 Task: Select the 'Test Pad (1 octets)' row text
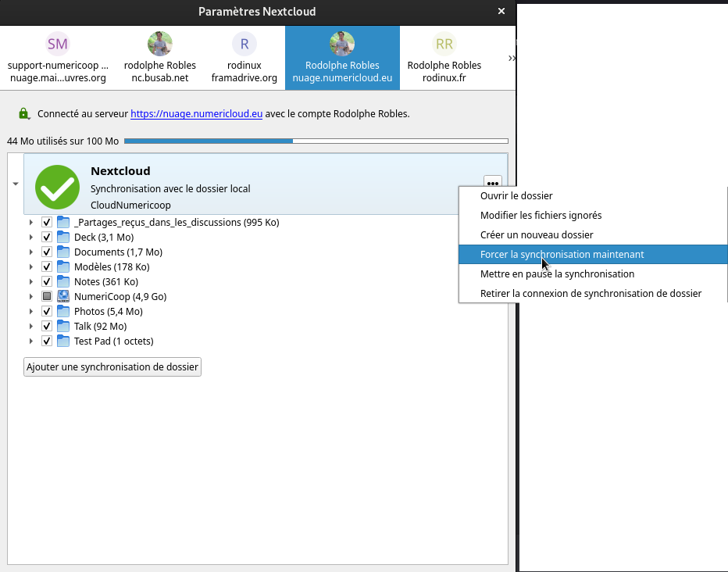coord(114,341)
